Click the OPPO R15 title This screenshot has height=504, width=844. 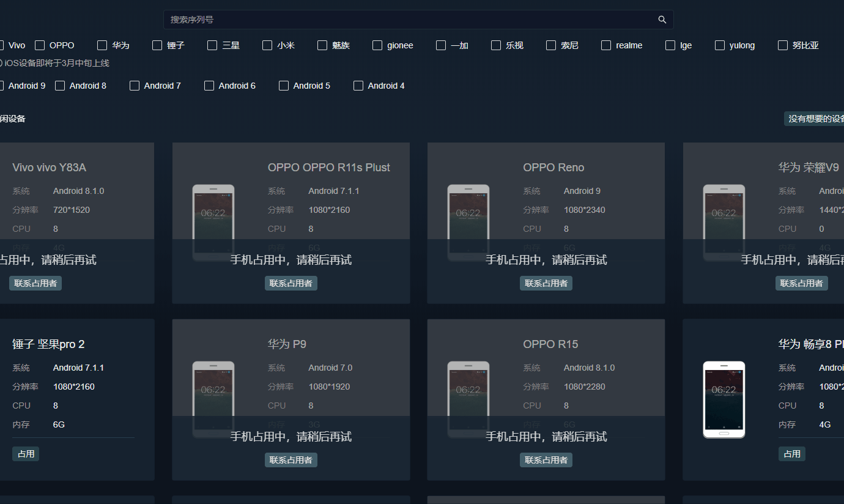click(550, 344)
